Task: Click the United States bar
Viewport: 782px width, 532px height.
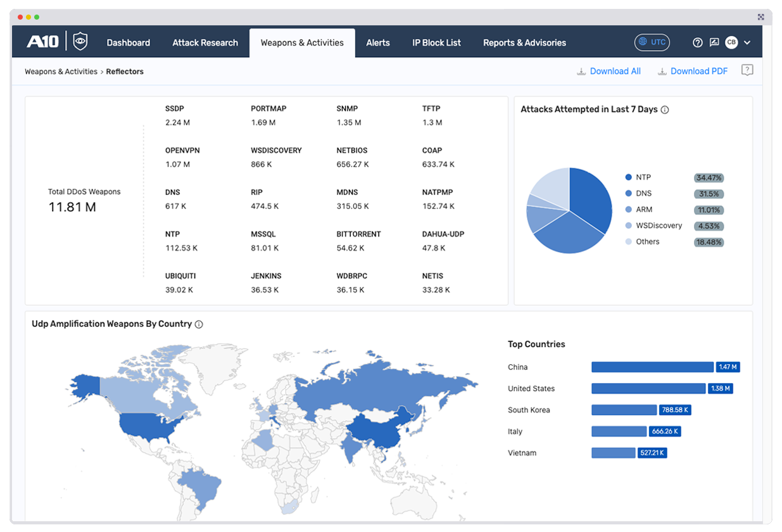Action: [x=648, y=389]
